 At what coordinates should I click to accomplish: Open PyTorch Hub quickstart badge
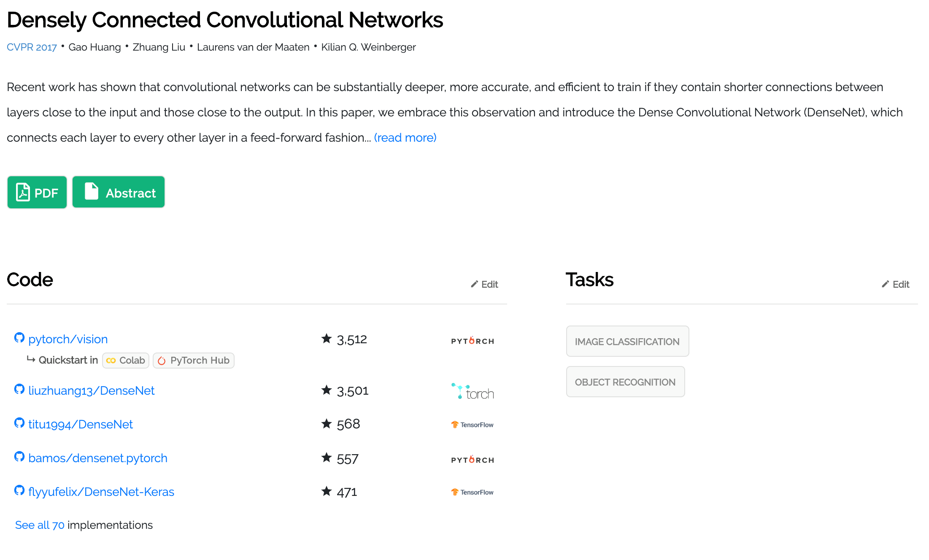click(194, 361)
